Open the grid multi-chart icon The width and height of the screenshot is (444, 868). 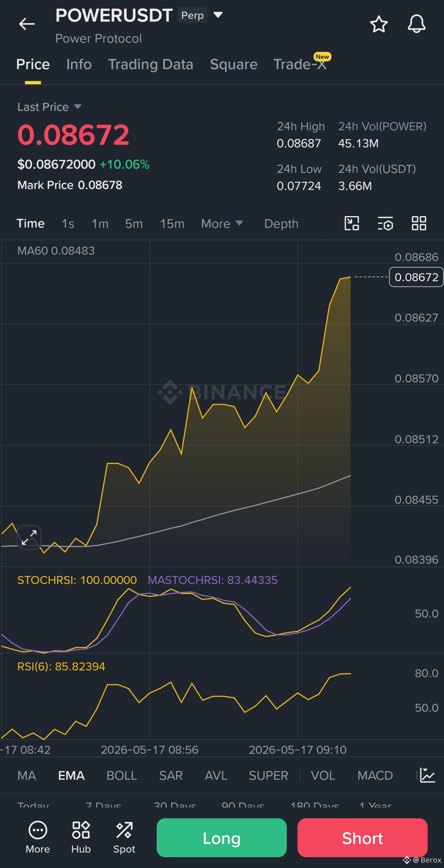pos(419,223)
